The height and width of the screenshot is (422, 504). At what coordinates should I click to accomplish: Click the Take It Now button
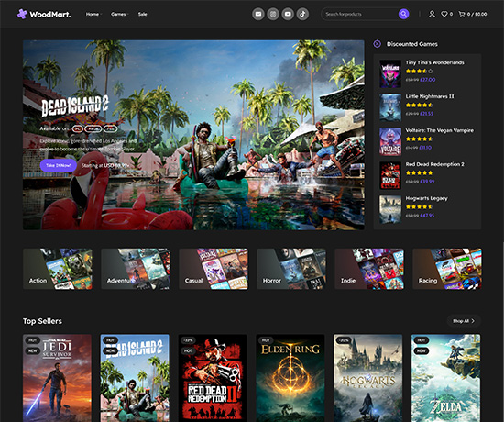tap(59, 165)
